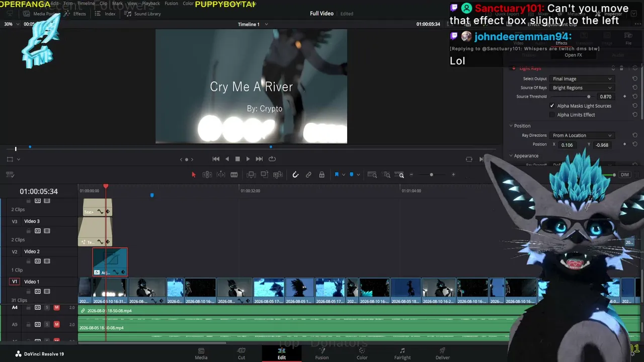Open the Index panel

pos(106,14)
